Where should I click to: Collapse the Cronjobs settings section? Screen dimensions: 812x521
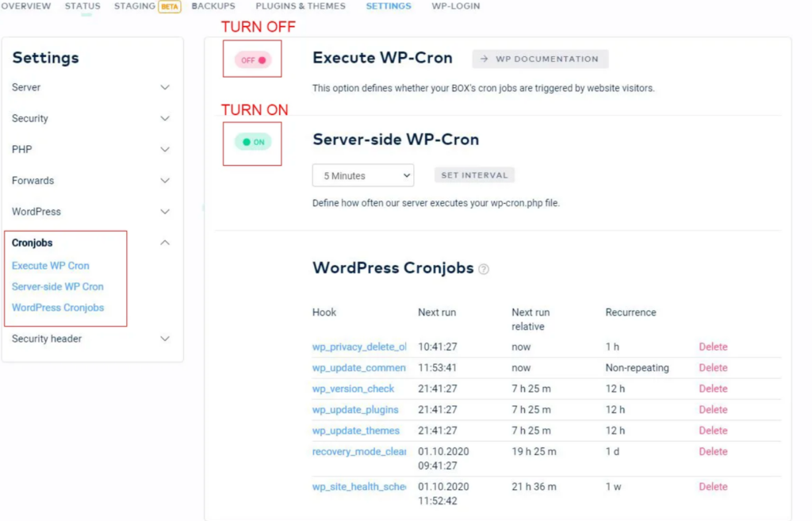90,243
